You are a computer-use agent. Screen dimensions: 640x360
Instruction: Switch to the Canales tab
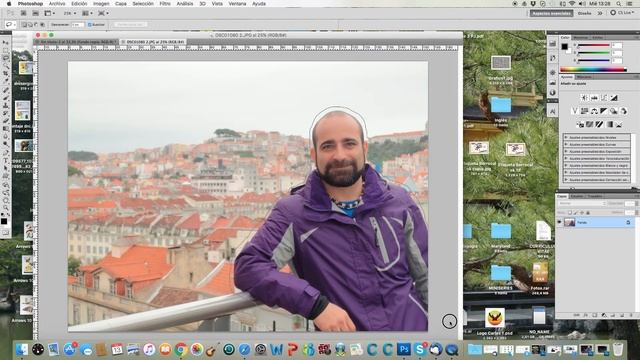pyautogui.click(x=577, y=196)
